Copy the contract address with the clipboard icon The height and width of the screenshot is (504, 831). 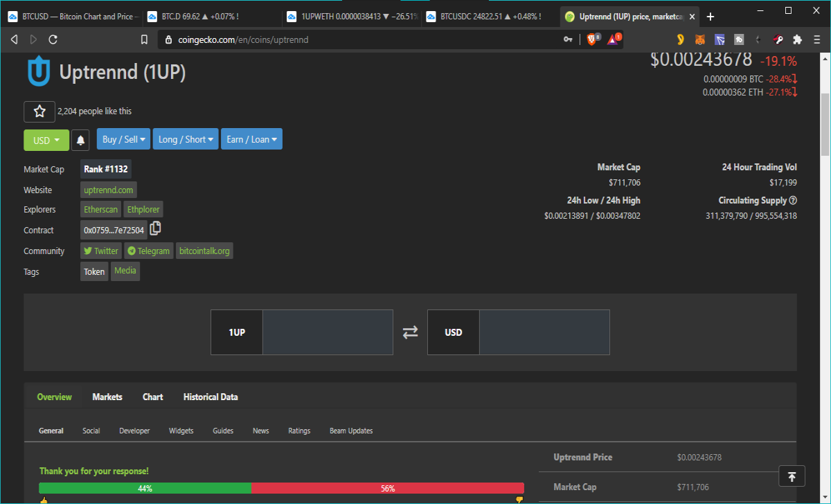(155, 228)
